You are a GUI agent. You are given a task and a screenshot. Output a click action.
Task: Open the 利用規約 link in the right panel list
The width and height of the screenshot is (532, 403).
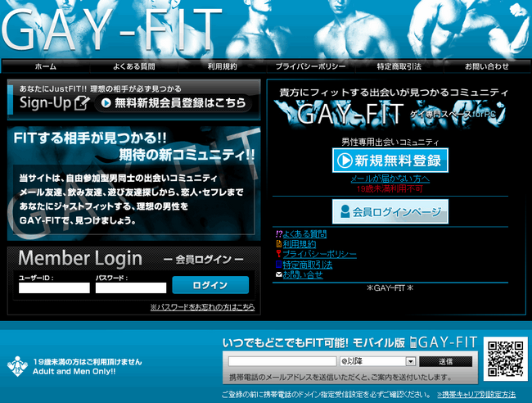click(300, 244)
